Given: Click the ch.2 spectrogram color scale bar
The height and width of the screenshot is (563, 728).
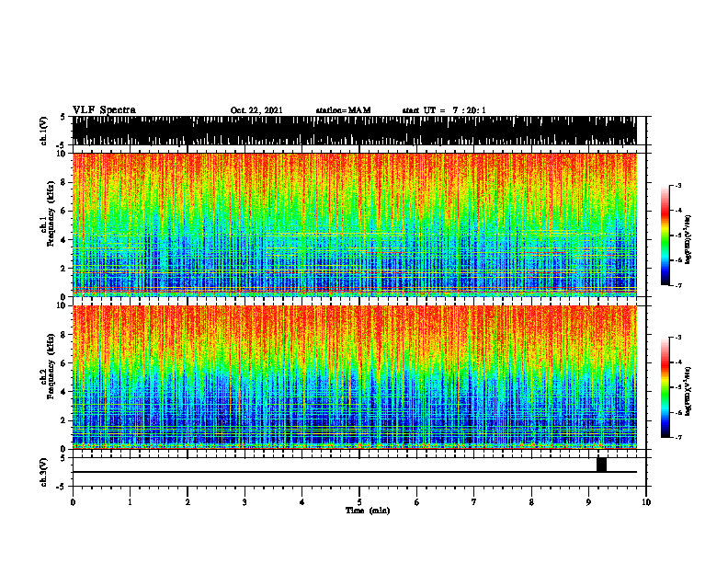Looking at the screenshot, I should 665,387.
